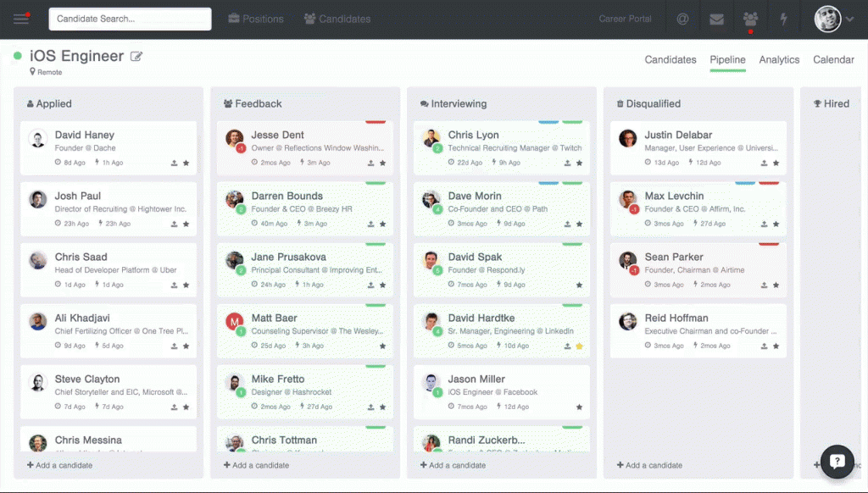This screenshot has height=493, width=868.
Task: Open David Haney's avatar thumbnail
Action: click(x=37, y=139)
